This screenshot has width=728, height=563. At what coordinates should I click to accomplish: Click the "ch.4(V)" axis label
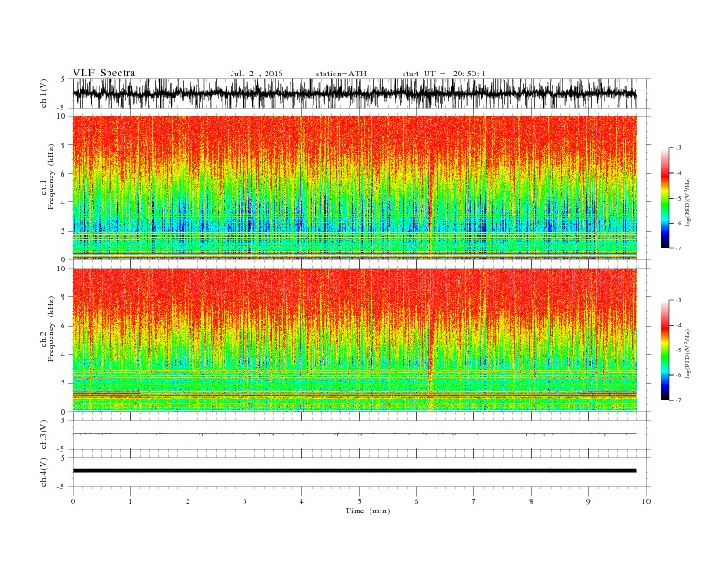coord(44,472)
